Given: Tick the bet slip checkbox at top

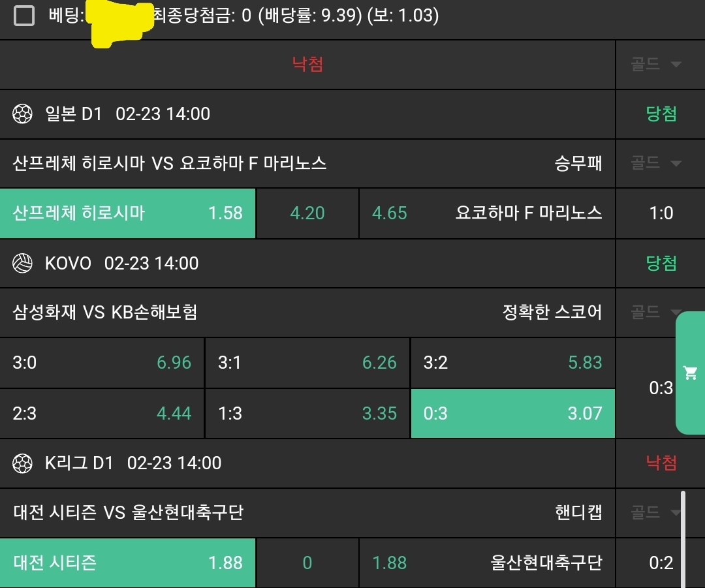Looking at the screenshot, I should tap(24, 16).
